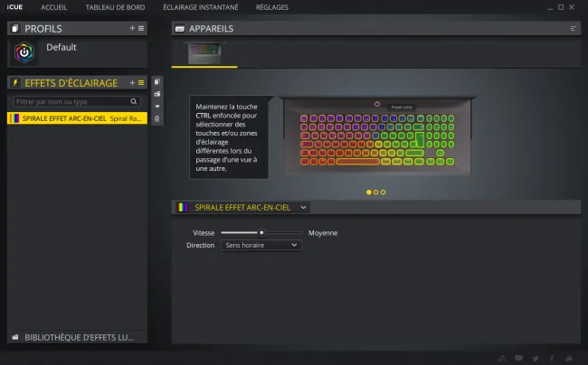Image resolution: width=588 pixels, height=365 pixels.
Task: Open the Profils hamburger menu
Action: [141, 28]
